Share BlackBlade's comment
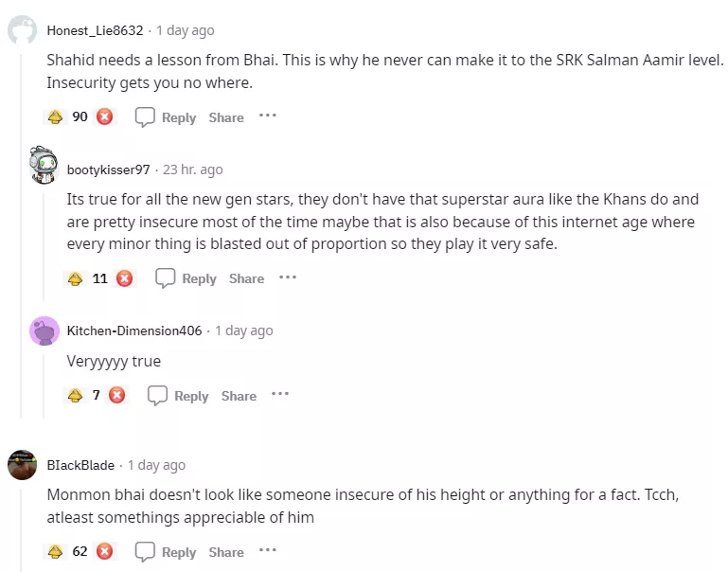Viewport: 728px width, 572px height. [x=226, y=552]
